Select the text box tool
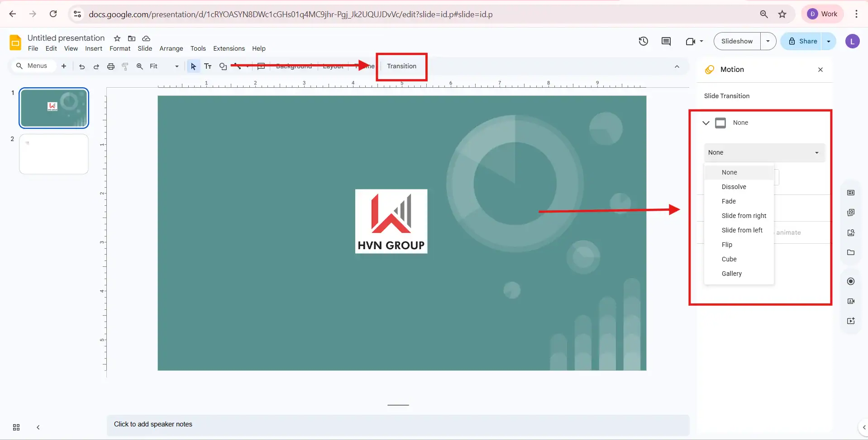868x440 pixels. point(208,66)
